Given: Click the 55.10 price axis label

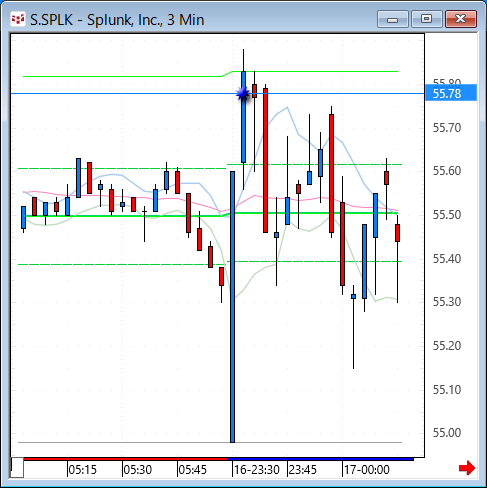Looking at the screenshot, I should 447,389.
